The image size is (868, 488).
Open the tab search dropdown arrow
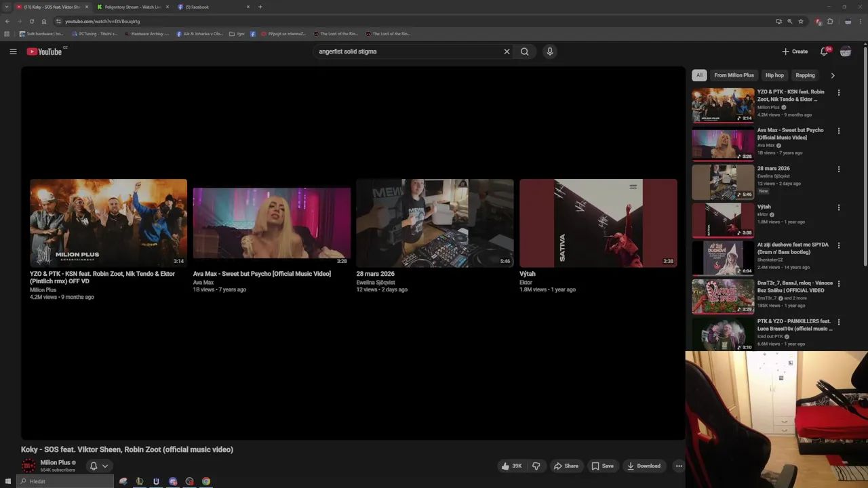[7, 7]
